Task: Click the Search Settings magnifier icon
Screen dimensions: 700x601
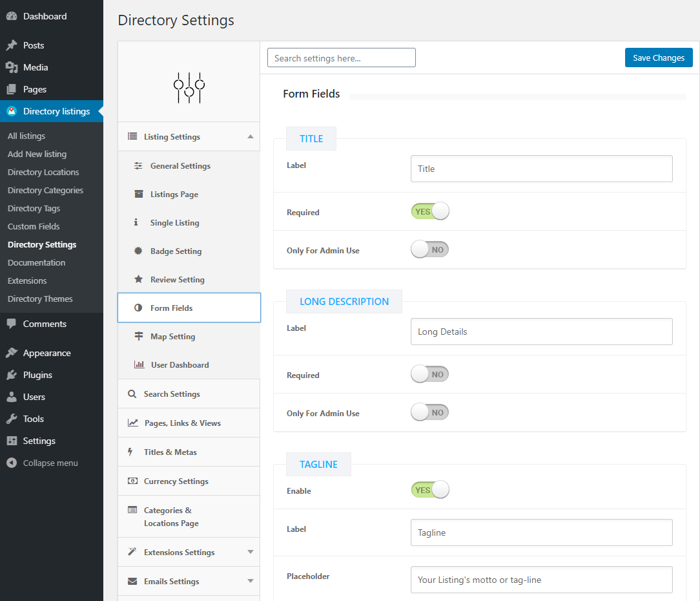Action: pos(132,394)
